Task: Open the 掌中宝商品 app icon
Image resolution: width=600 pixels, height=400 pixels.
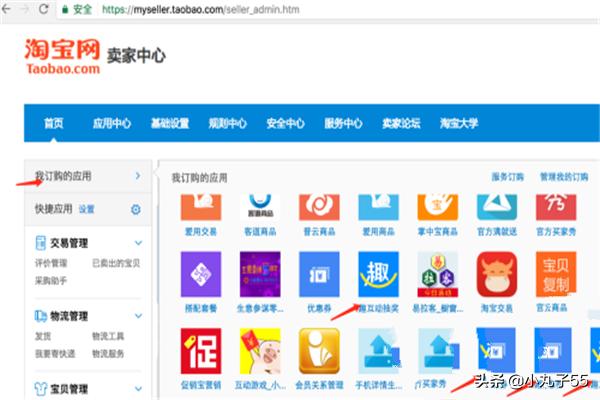Action: [x=438, y=207]
